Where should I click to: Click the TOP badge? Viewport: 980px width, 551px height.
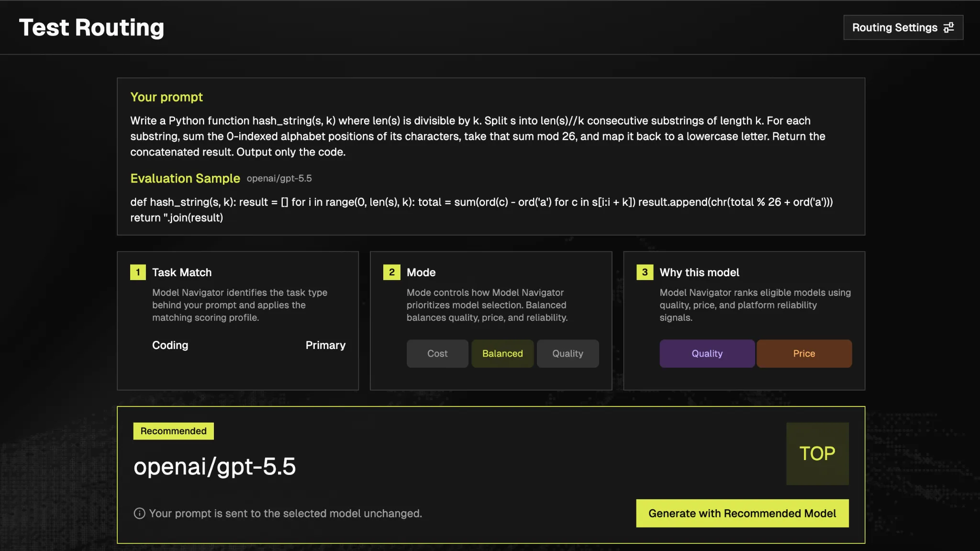pos(817,453)
